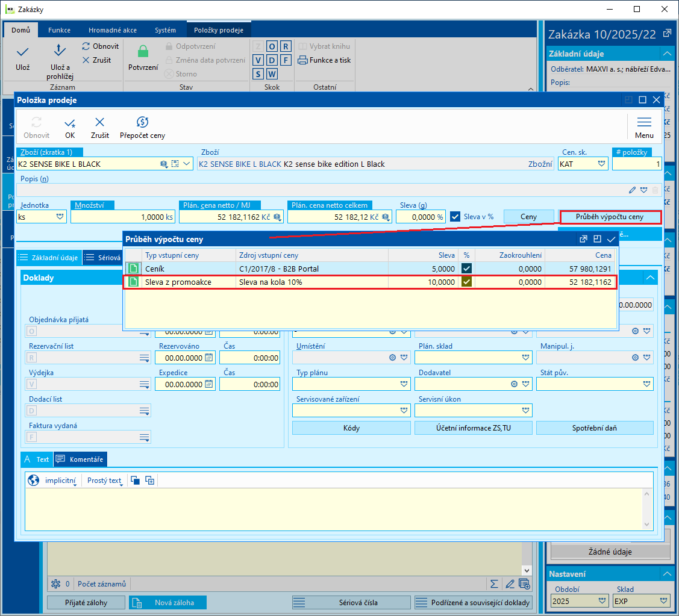Click Ulož a prohlížej icon

tap(59, 50)
